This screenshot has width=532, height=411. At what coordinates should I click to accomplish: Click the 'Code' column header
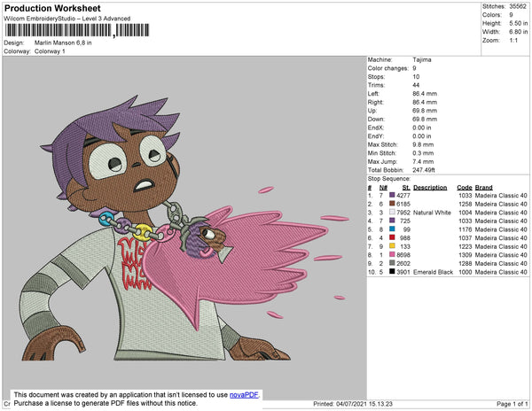465,188
